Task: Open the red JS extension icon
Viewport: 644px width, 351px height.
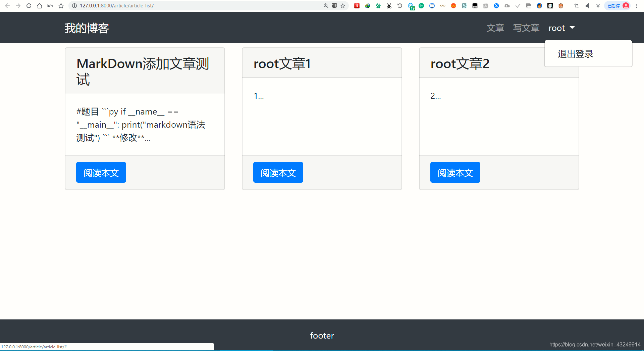Action: [357, 6]
